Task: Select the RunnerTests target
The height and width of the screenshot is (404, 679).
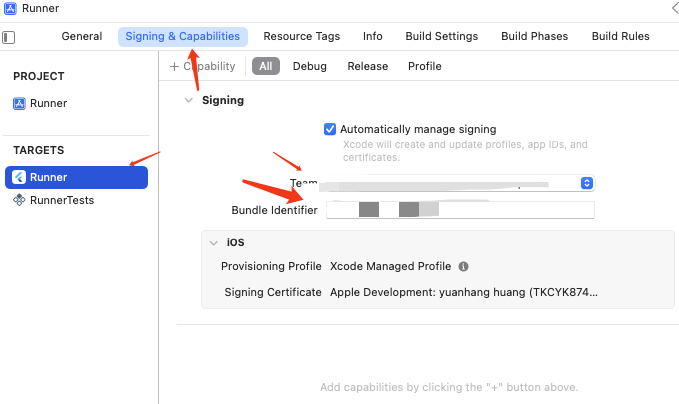Action: [60, 200]
